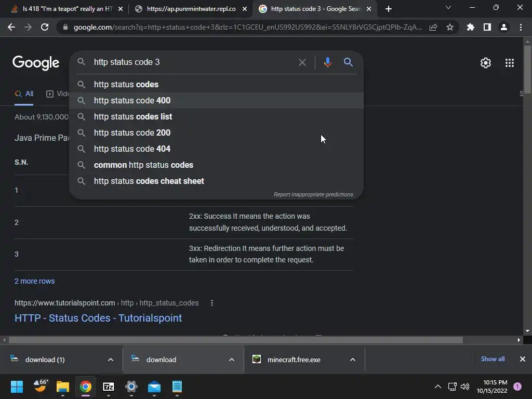Choose suggestion 'http status codes list'
This screenshot has height=399, width=532.
217,116
